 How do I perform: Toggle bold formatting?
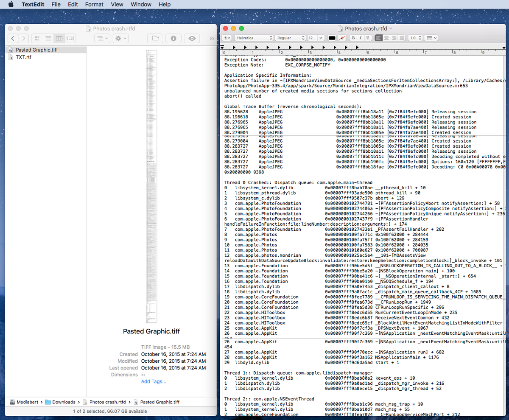tap(353, 38)
